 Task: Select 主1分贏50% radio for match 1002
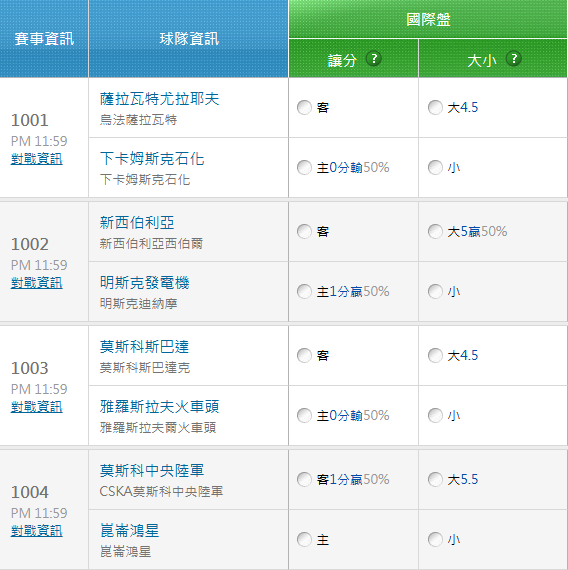pyautogui.click(x=304, y=292)
